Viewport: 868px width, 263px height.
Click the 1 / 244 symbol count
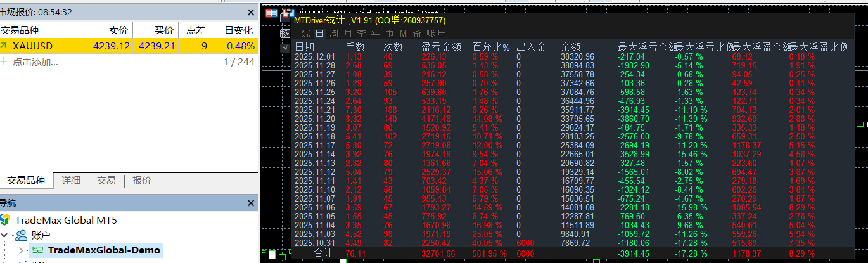click(x=239, y=61)
